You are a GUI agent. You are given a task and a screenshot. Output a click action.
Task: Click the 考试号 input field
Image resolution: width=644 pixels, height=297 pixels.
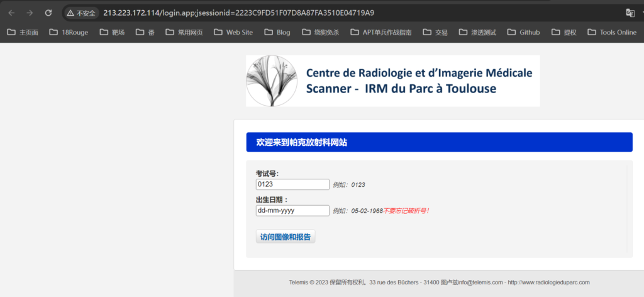tap(292, 184)
